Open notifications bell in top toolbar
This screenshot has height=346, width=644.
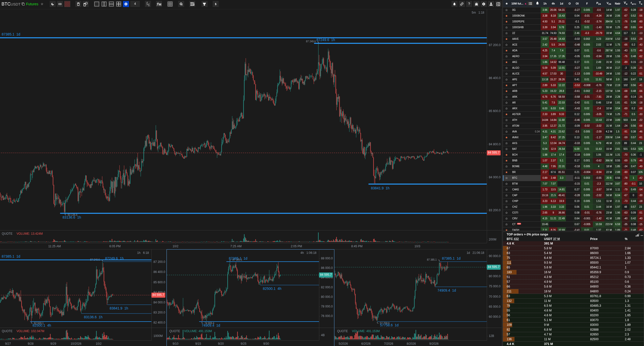(455, 4)
